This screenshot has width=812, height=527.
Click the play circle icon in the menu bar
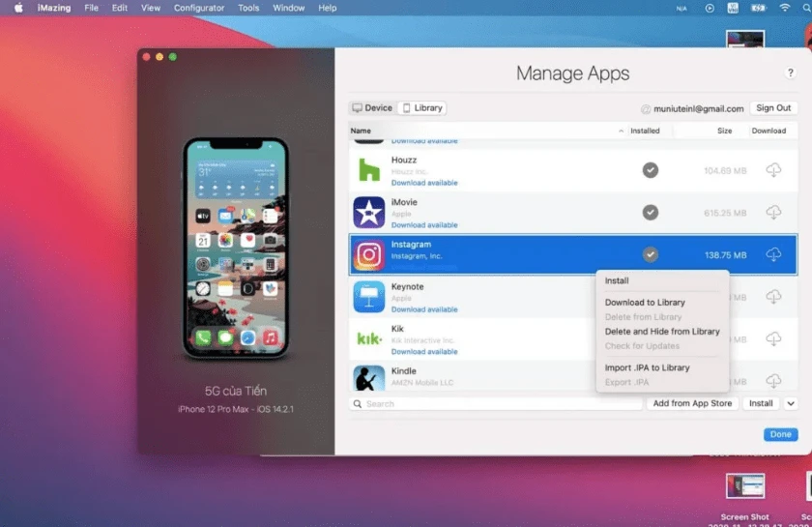[710, 8]
